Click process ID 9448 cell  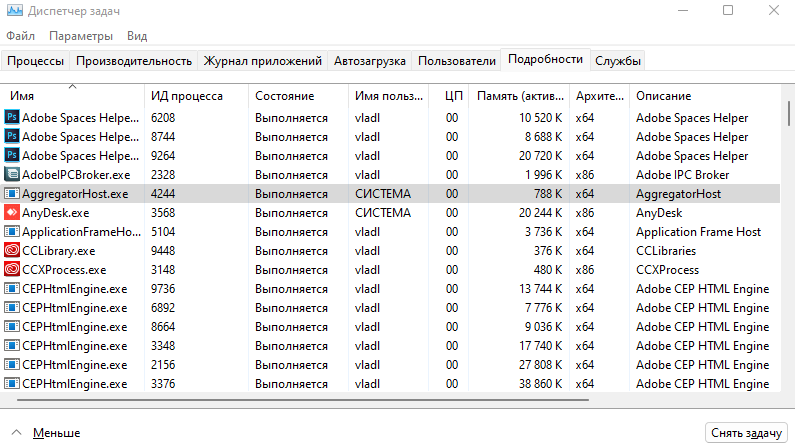coord(163,251)
